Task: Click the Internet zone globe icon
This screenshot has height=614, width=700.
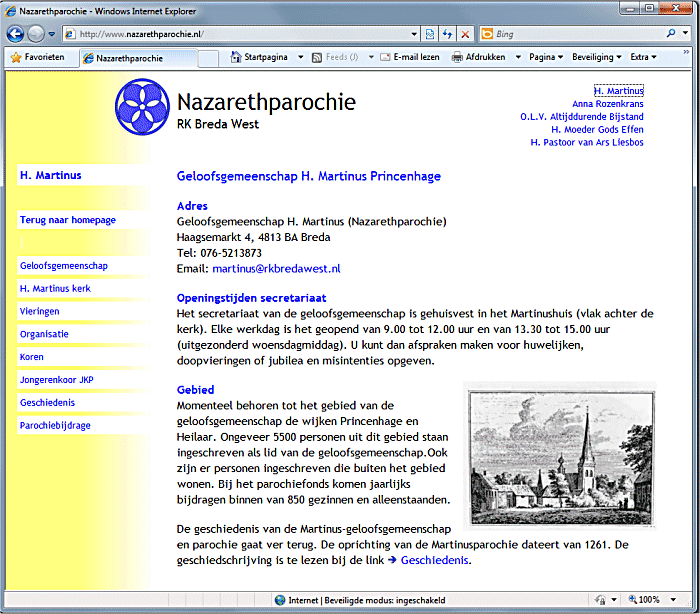Action: [280, 600]
